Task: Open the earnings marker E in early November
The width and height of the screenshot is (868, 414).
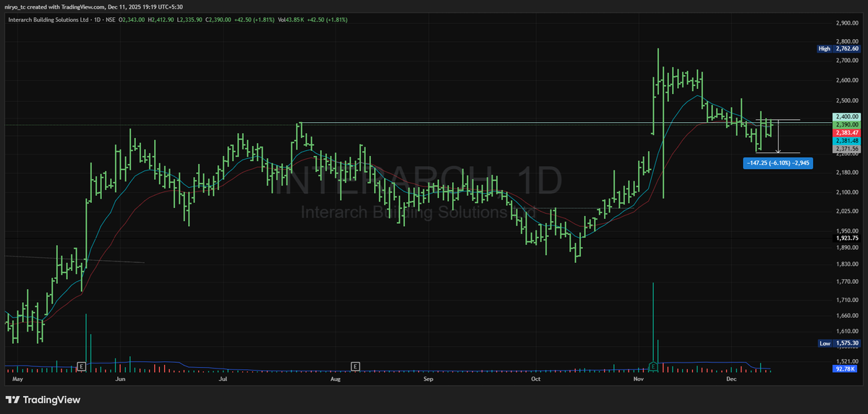Action: [x=654, y=366]
